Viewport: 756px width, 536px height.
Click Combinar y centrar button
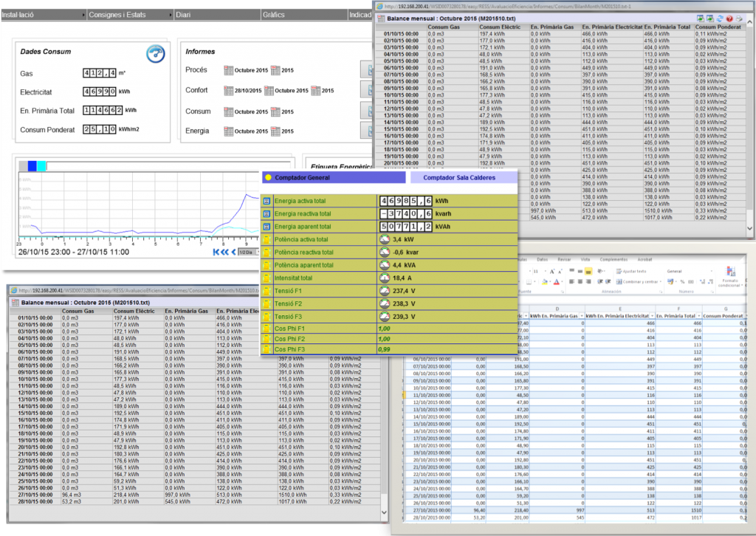point(636,281)
